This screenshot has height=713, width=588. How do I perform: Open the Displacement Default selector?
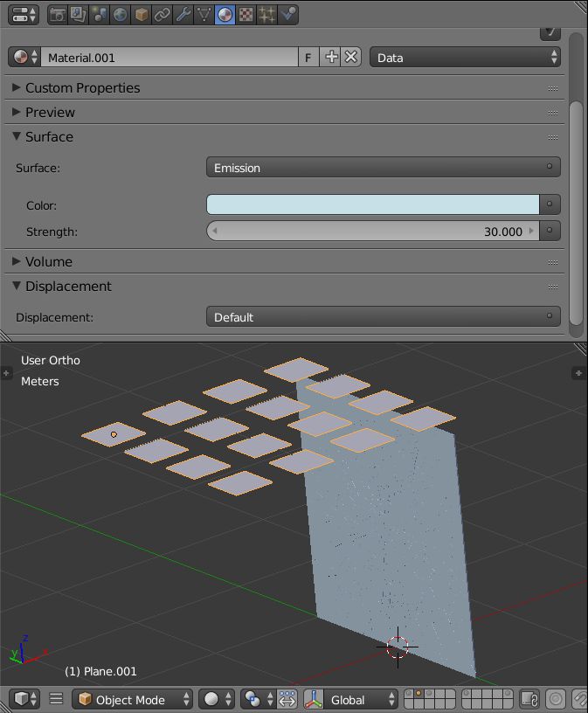[x=383, y=317]
